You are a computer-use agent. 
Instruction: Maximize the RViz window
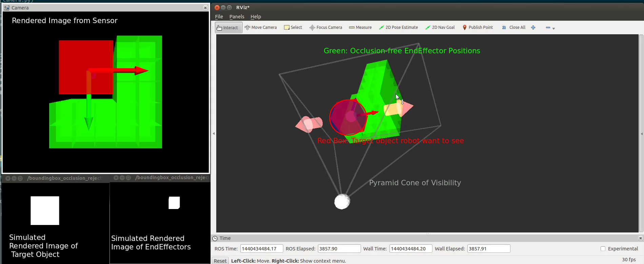(x=229, y=7)
